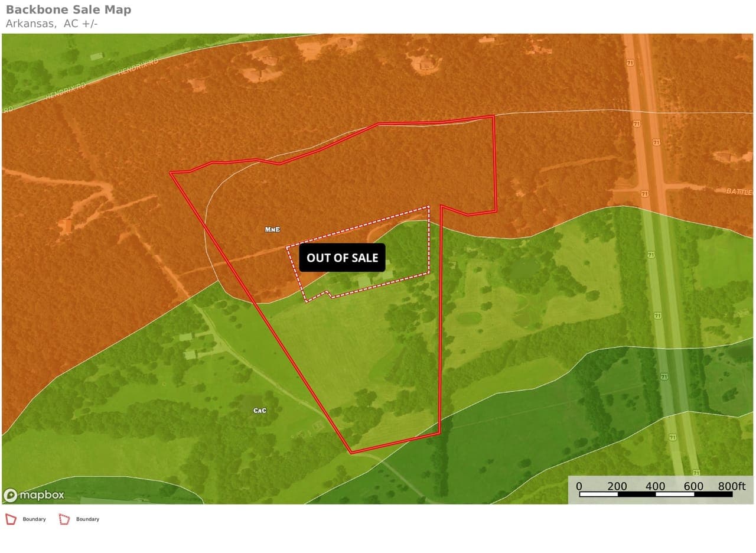This screenshot has height=553, width=756.
Task: Select the Arkansas AC +/- subtitle
Action: pos(51,24)
